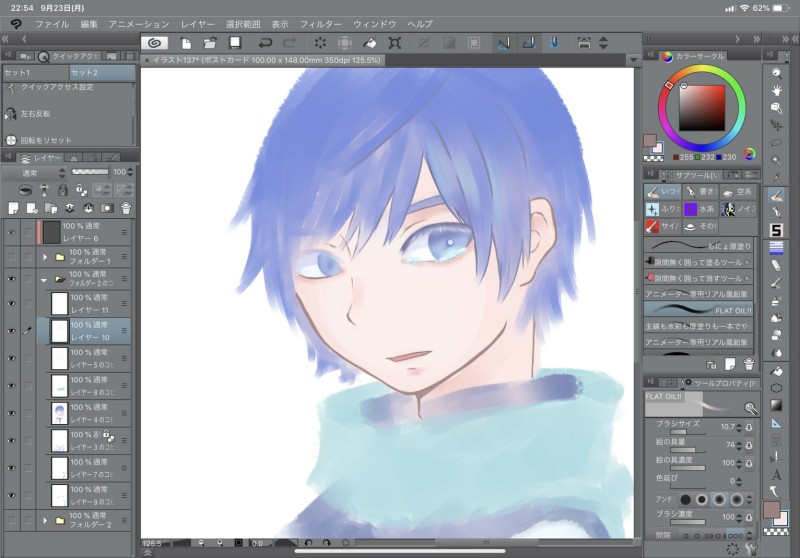Screen dimensions: 800x558
Task: Switch to セット1 quick access tab
Action: [35, 72]
